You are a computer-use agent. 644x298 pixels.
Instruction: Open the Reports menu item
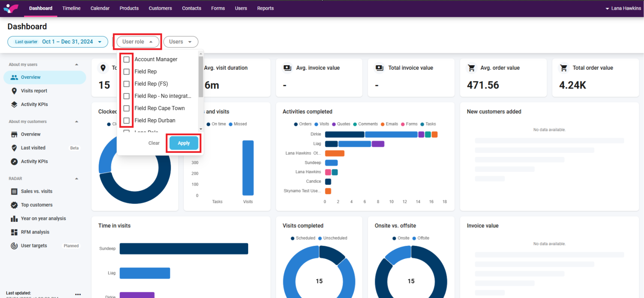point(265,8)
